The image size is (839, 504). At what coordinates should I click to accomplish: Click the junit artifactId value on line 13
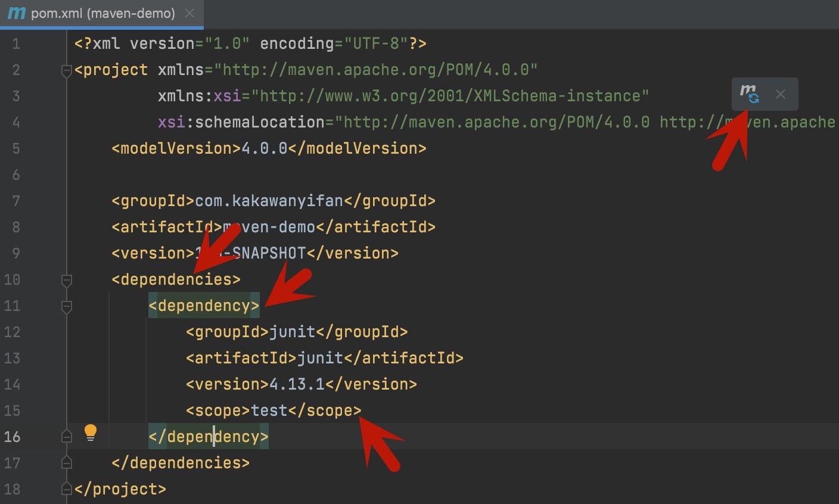319,358
